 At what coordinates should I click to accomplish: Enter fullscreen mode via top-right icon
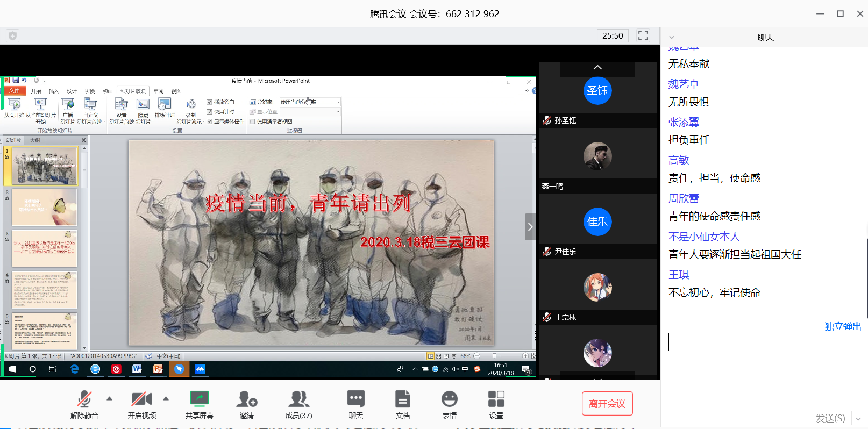click(643, 35)
